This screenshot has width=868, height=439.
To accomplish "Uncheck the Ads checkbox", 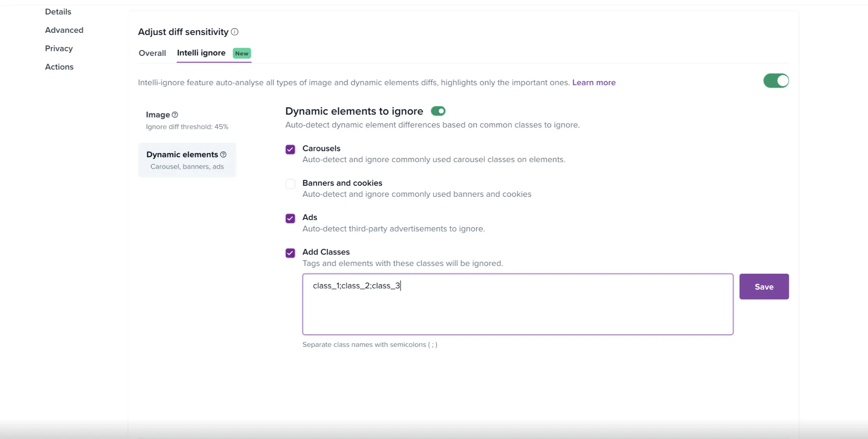I will (290, 218).
